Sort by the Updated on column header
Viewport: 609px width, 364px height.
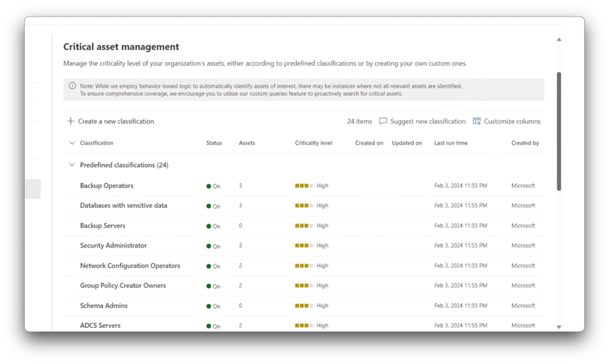407,143
